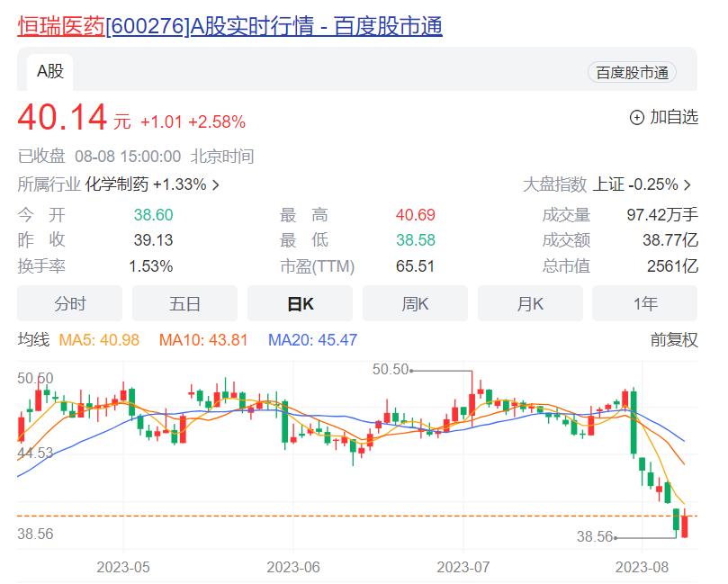Image resolution: width=728 pixels, height=584 pixels.
Task: Click the 38.56 low marker label on chart
Action: tap(595, 536)
